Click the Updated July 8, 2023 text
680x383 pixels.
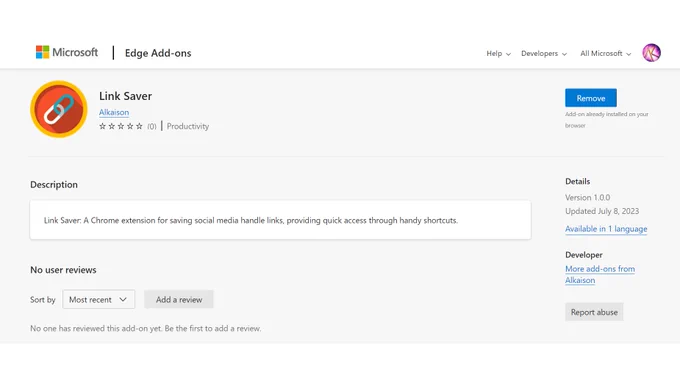click(602, 211)
